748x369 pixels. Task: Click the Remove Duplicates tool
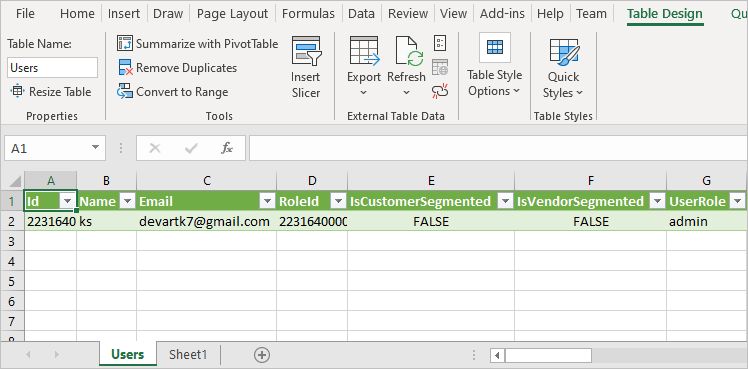coord(177,68)
